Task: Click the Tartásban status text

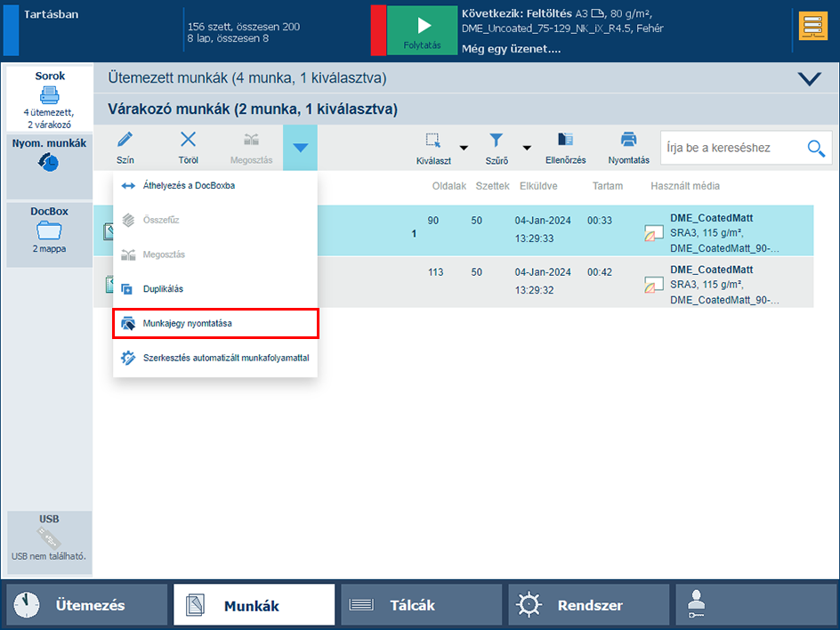Action: tap(51, 14)
